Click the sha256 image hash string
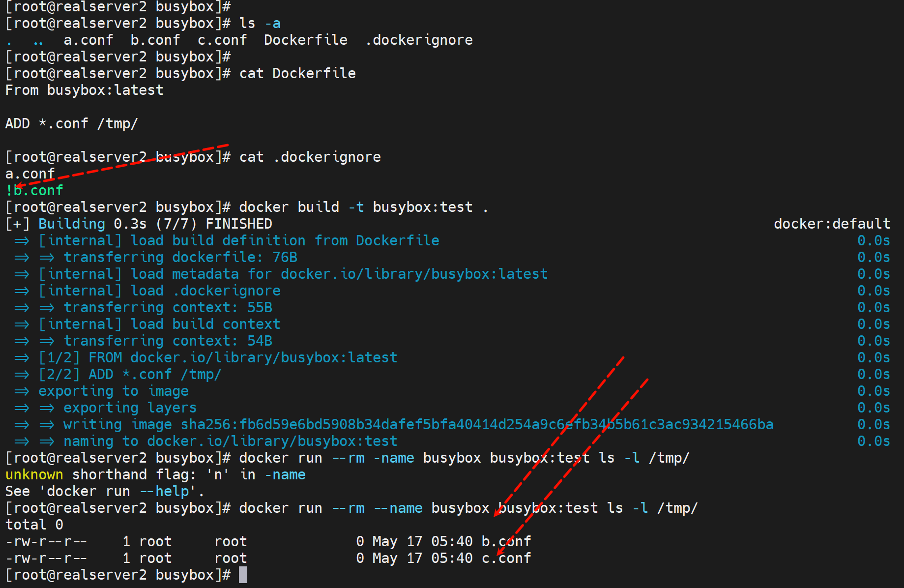Viewport: 904px width, 588px height. click(x=477, y=424)
